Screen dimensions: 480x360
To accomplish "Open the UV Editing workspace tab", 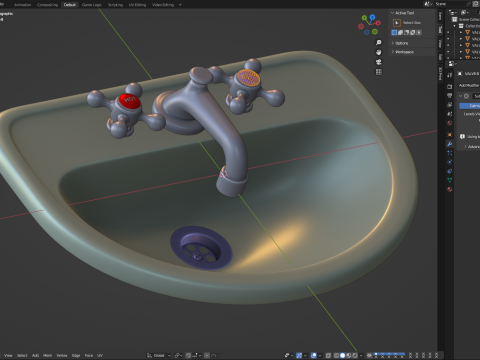I will [x=137, y=5].
